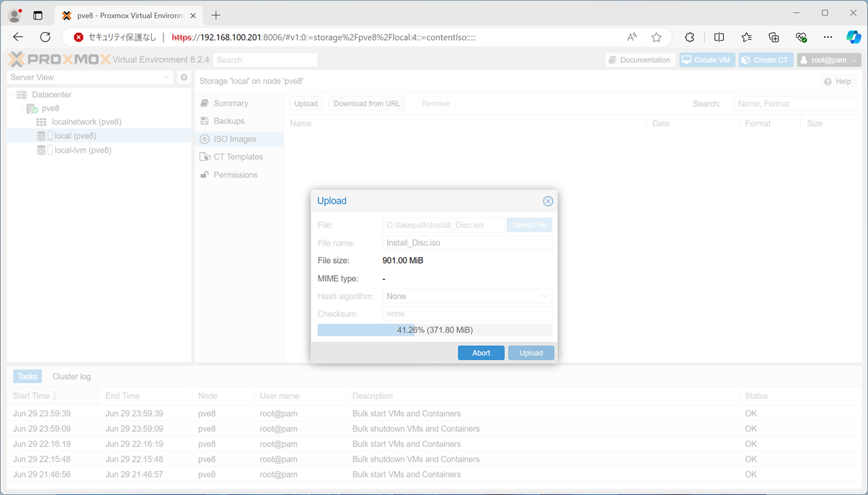This screenshot has height=495, width=868.
Task: Open the Hash algorithm dropdown
Action: (x=467, y=296)
